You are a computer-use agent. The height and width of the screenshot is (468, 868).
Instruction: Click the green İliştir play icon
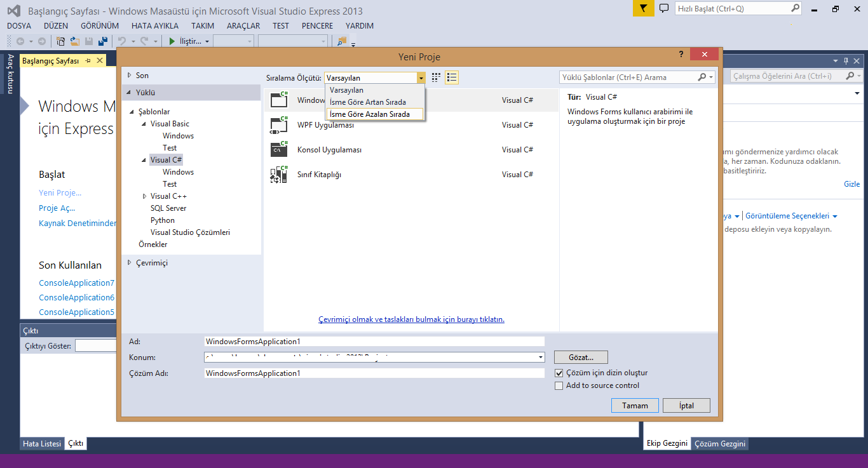pyautogui.click(x=172, y=41)
